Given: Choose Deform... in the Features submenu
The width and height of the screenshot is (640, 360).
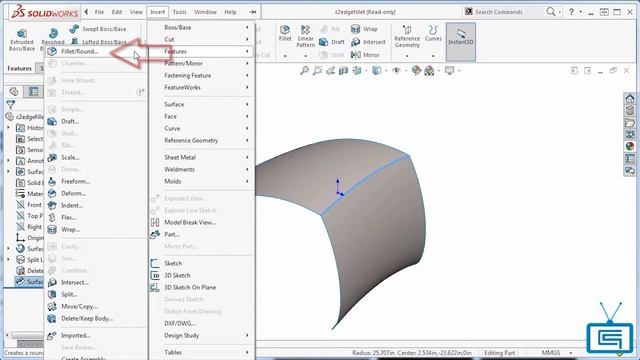Looking at the screenshot, I should [96, 193].
